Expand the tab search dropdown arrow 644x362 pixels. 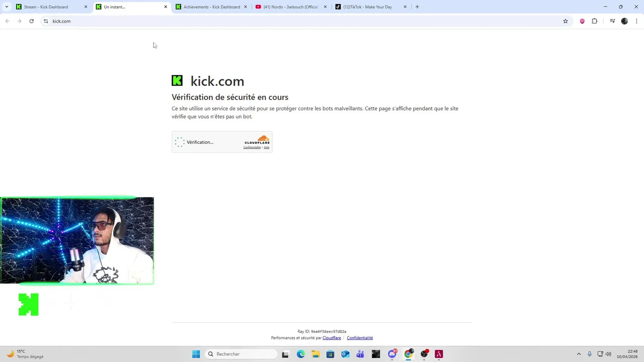click(x=7, y=7)
